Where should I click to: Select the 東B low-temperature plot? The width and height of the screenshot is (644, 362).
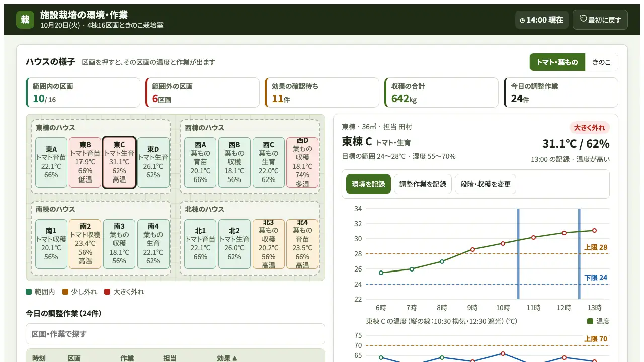click(86, 162)
